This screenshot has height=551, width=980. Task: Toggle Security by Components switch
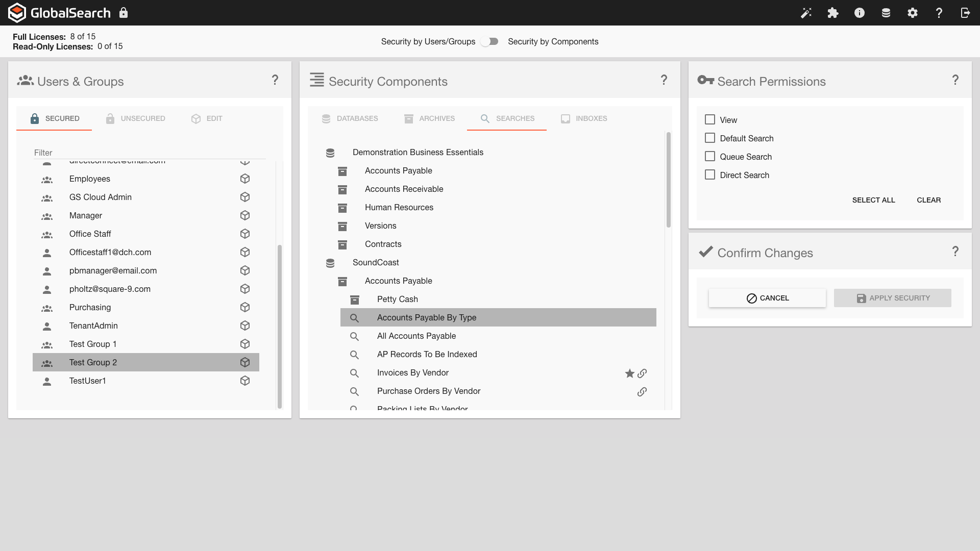[489, 42]
